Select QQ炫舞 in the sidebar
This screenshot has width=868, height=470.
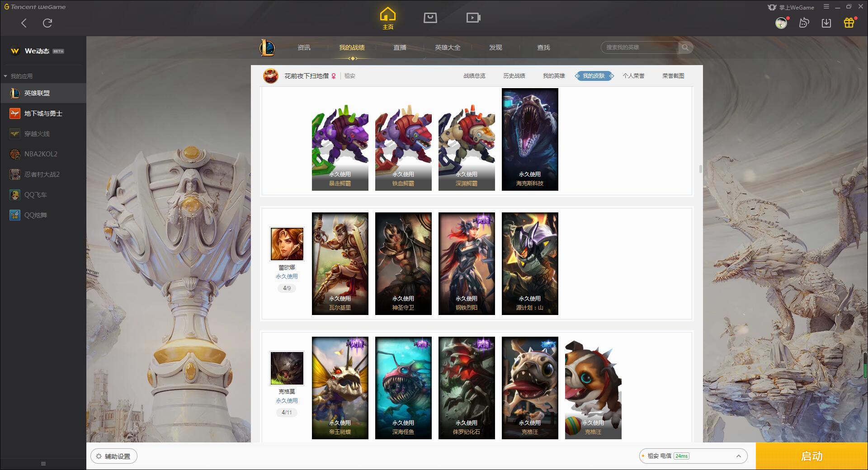43,215
